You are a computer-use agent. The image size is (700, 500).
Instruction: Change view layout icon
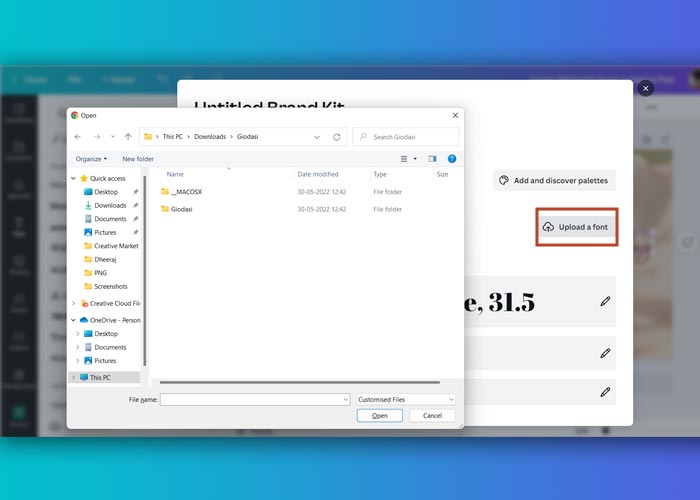point(404,159)
